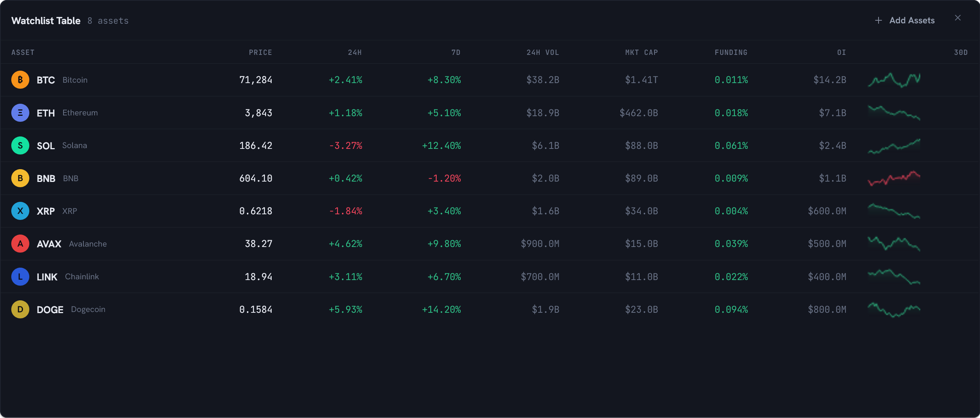Screen dimensions: 980x418
Task: Open the XRP 30D sparkline chart
Action: [894, 211]
